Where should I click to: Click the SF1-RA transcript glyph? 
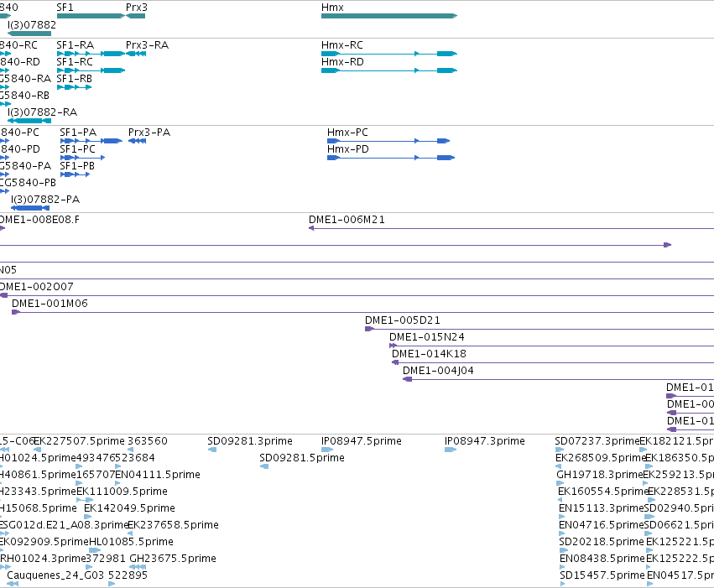point(91,54)
